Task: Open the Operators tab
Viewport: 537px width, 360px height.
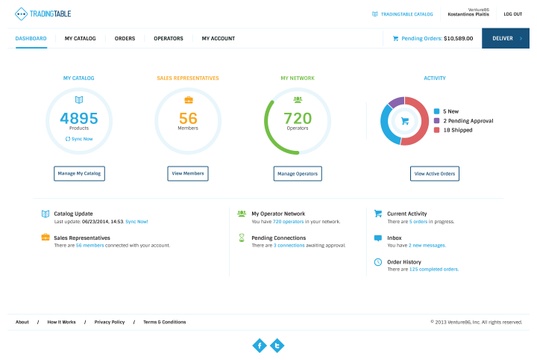Action: (168, 38)
